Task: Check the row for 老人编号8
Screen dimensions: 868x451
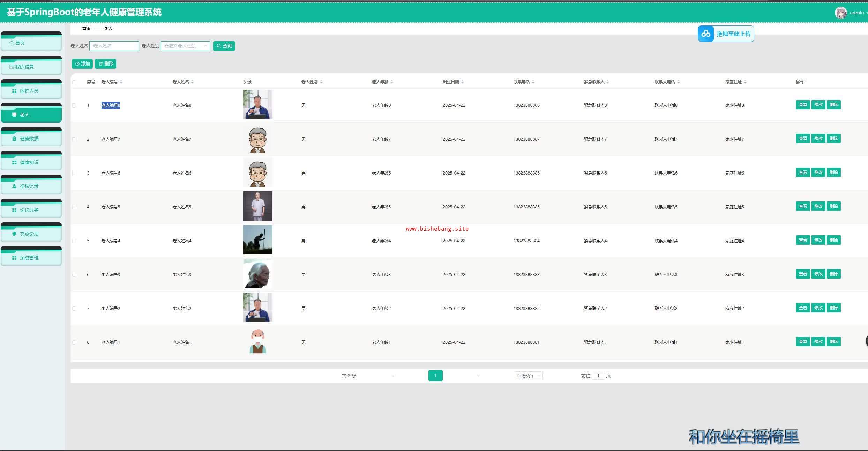Action: click(74, 105)
